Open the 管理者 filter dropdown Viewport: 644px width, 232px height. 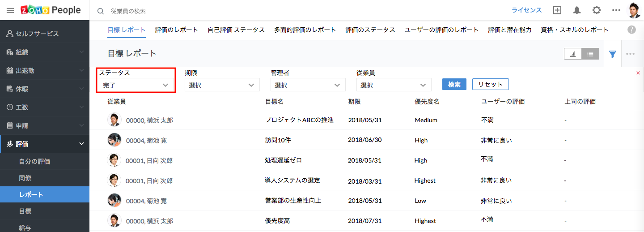click(x=308, y=85)
